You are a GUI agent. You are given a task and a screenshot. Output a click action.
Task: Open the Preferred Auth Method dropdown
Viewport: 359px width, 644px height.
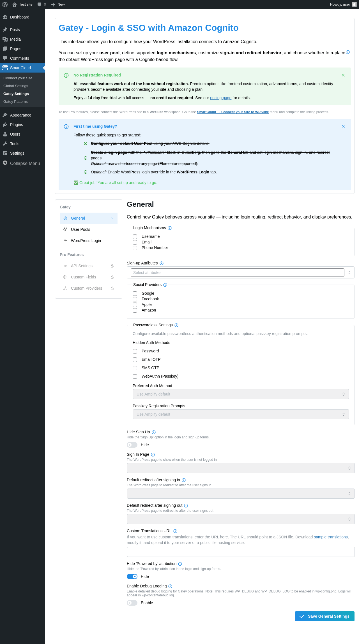(x=241, y=394)
